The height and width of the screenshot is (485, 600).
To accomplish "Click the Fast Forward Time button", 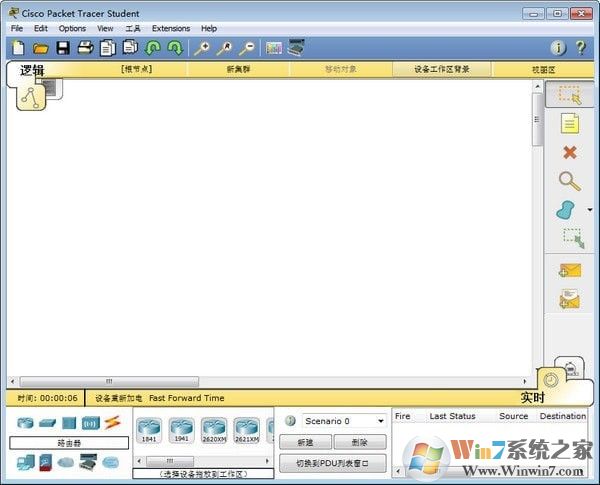I will tap(187, 398).
